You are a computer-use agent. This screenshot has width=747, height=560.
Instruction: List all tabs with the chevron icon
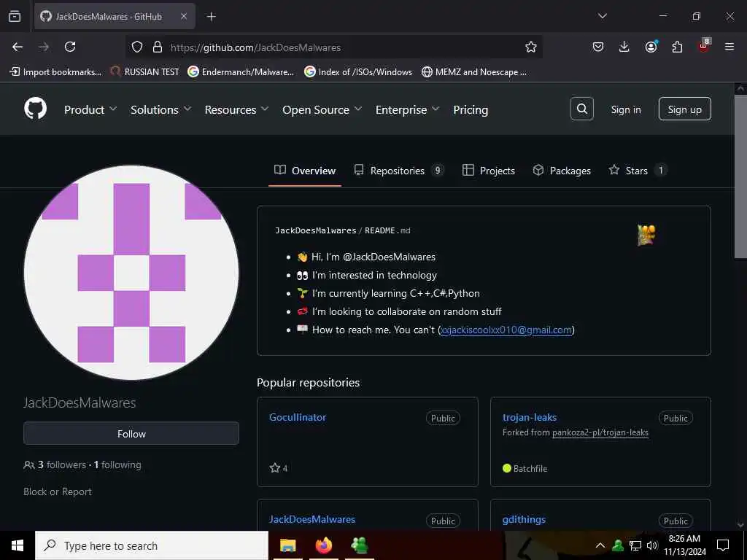(602, 16)
